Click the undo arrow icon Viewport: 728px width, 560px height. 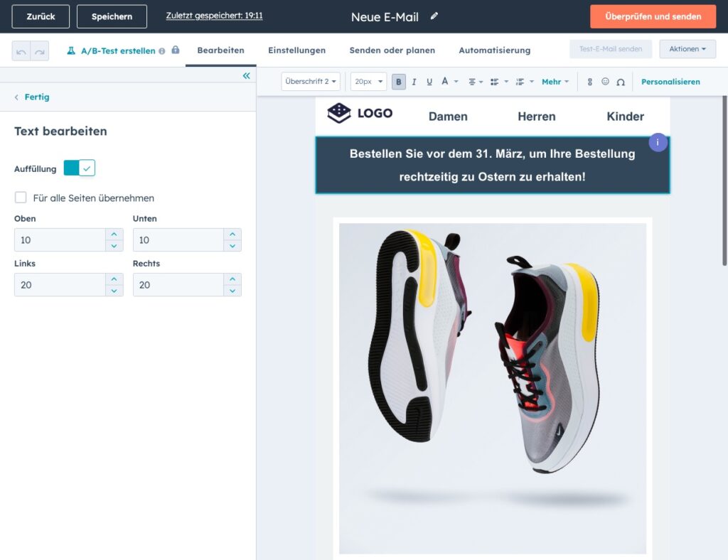click(x=21, y=51)
